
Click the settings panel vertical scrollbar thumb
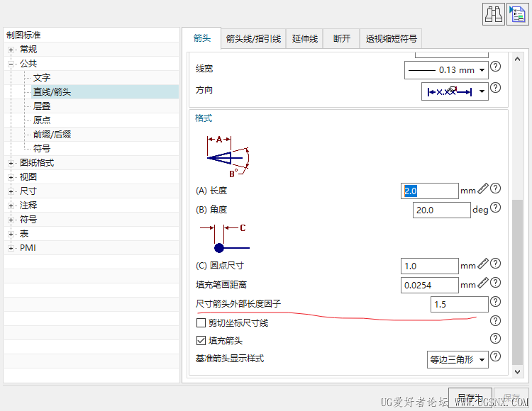click(517, 282)
